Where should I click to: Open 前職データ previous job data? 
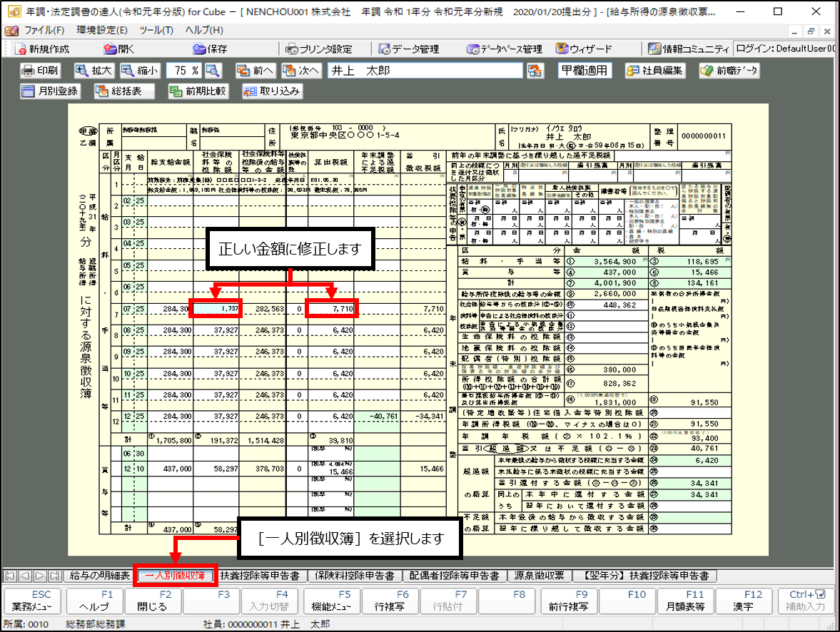729,70
